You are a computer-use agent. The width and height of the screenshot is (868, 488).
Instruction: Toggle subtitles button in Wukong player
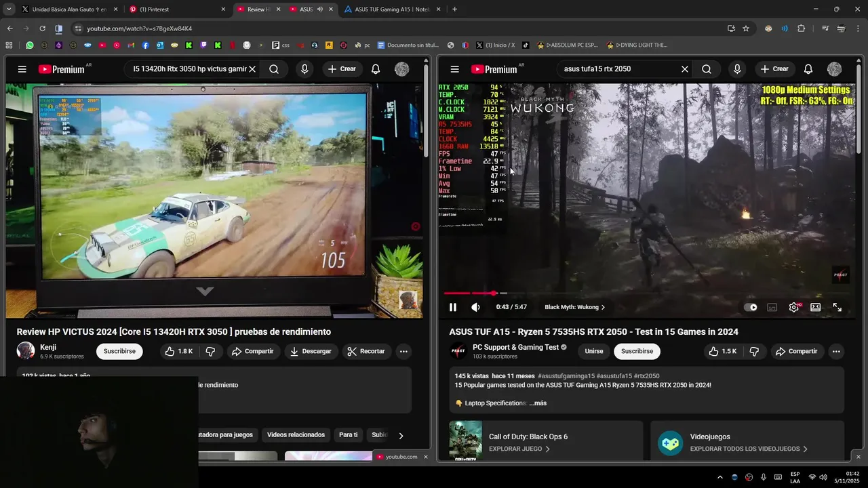coord(772,307)
